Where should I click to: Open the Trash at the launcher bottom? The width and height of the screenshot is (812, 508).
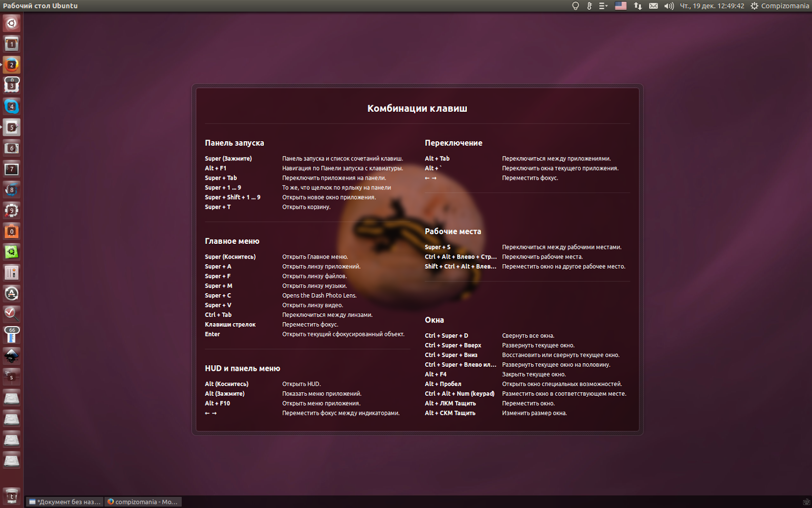pos(12,496)
